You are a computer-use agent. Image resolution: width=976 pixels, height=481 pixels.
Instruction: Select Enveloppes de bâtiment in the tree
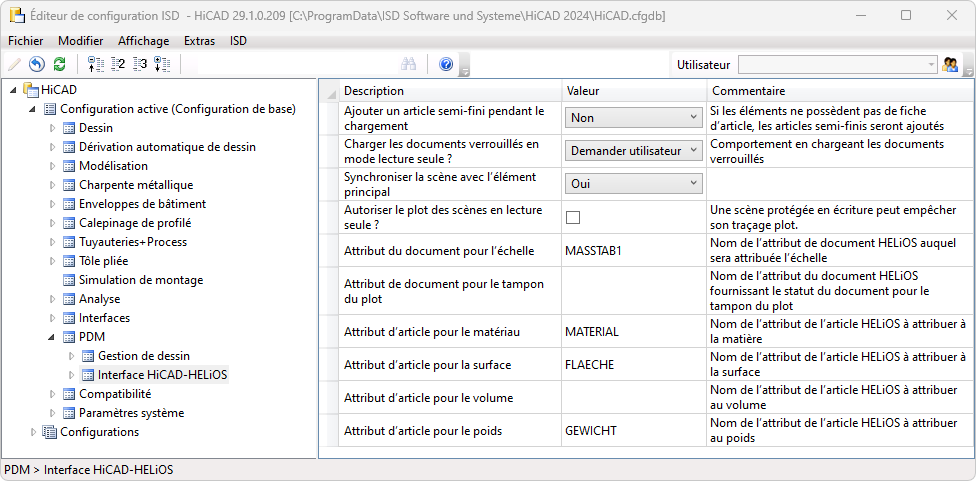point(143,204)
